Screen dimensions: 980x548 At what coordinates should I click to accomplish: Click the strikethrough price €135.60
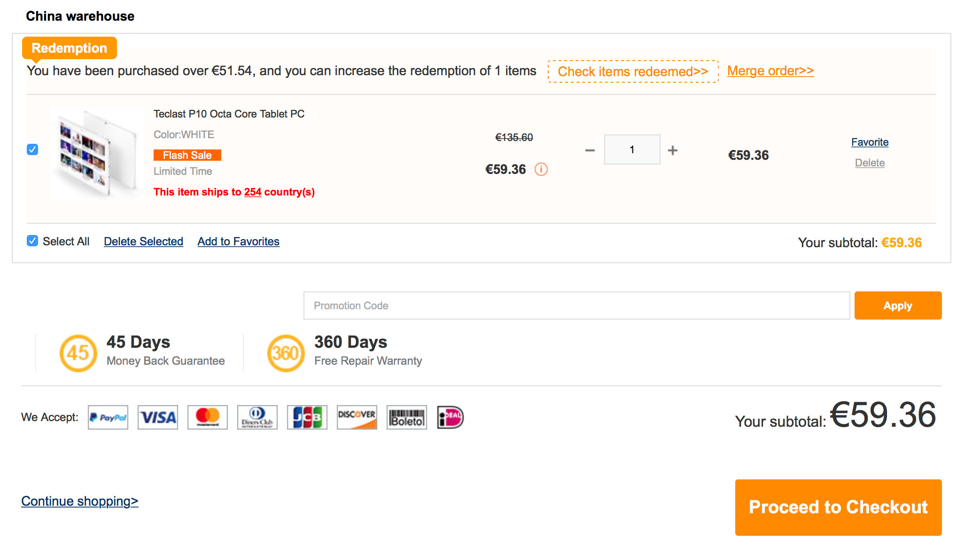click(514, 137)
